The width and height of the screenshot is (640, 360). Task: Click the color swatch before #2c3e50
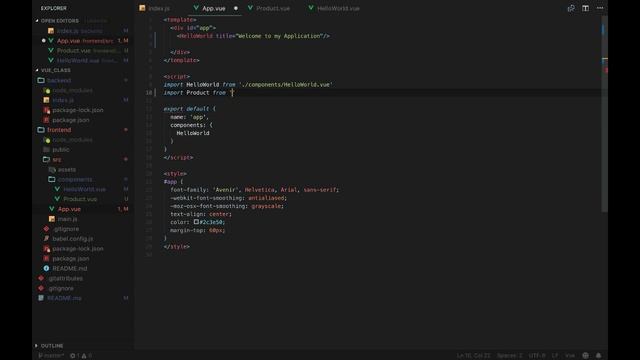196,222
